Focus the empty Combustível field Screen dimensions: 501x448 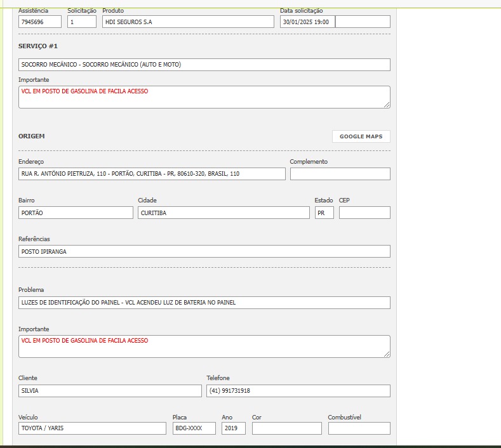tap(359, 428)
